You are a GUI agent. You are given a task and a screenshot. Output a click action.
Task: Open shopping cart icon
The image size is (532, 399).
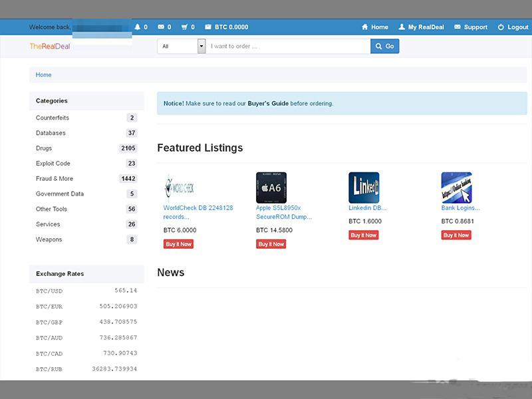[x=184, y=27]
